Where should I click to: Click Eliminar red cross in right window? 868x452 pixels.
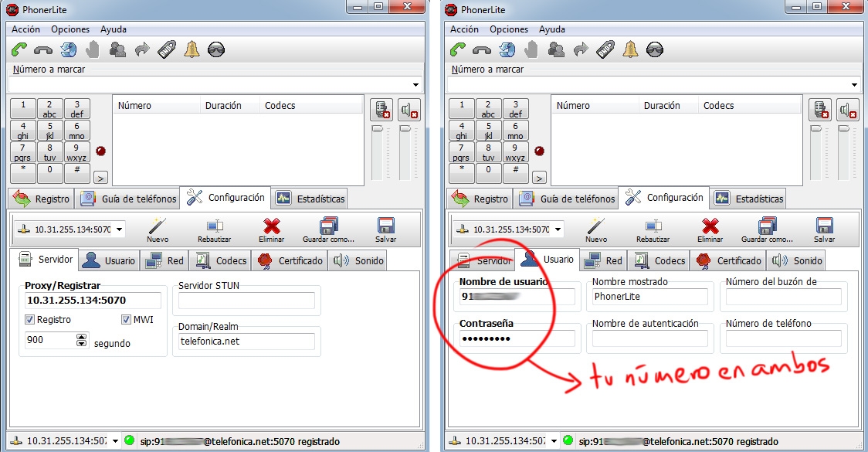click(x=710, y=230)
